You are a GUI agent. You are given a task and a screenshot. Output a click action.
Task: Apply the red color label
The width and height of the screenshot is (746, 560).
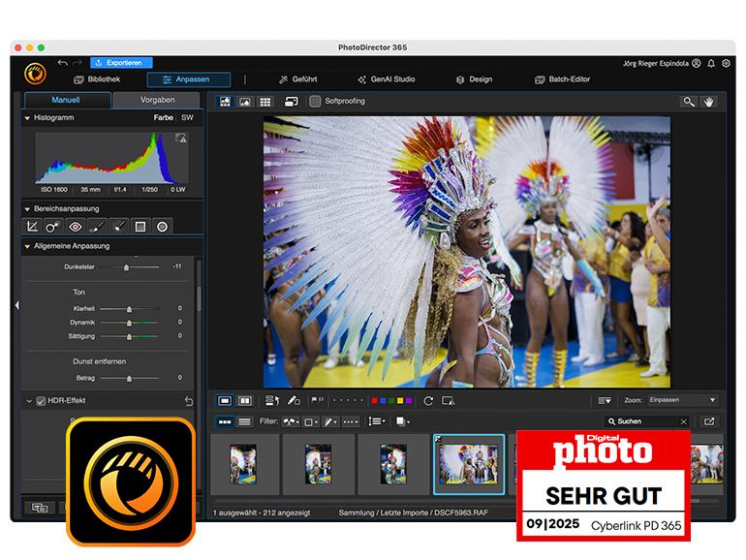point(374,400)
